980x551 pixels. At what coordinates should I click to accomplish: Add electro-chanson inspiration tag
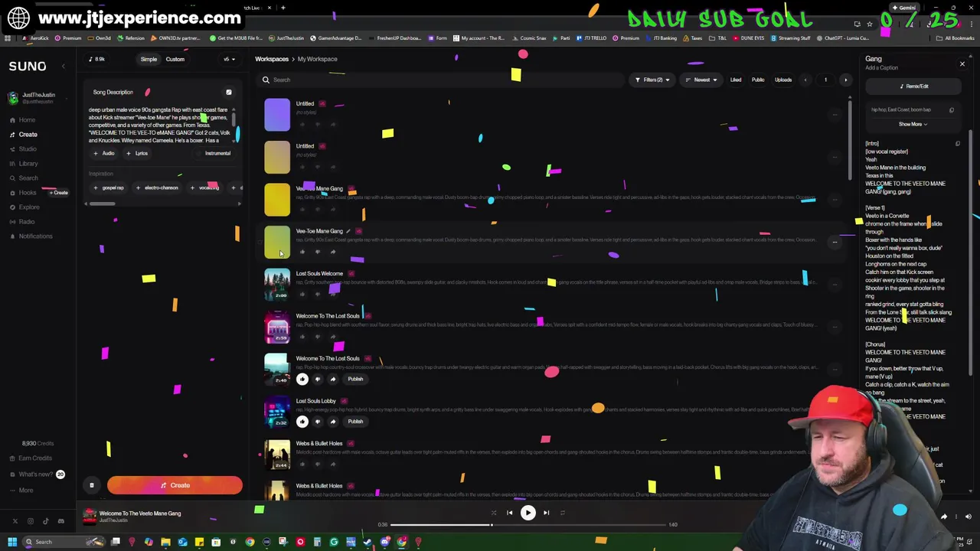[x=157, y=187]
